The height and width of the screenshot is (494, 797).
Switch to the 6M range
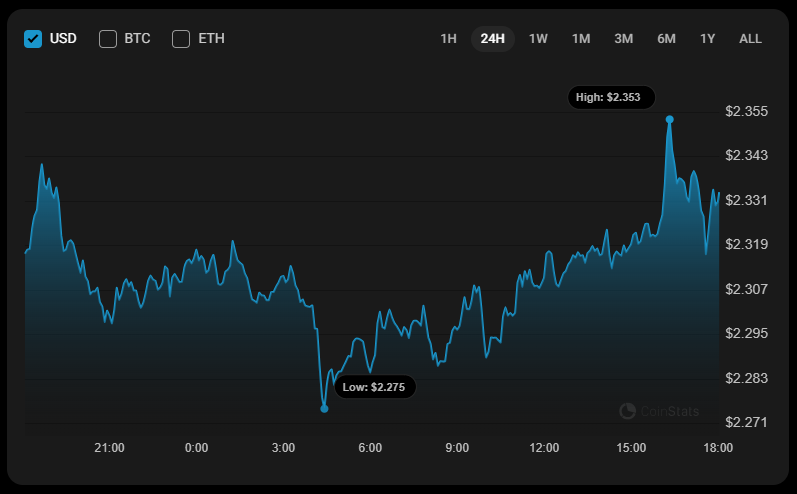pos(666,39)
